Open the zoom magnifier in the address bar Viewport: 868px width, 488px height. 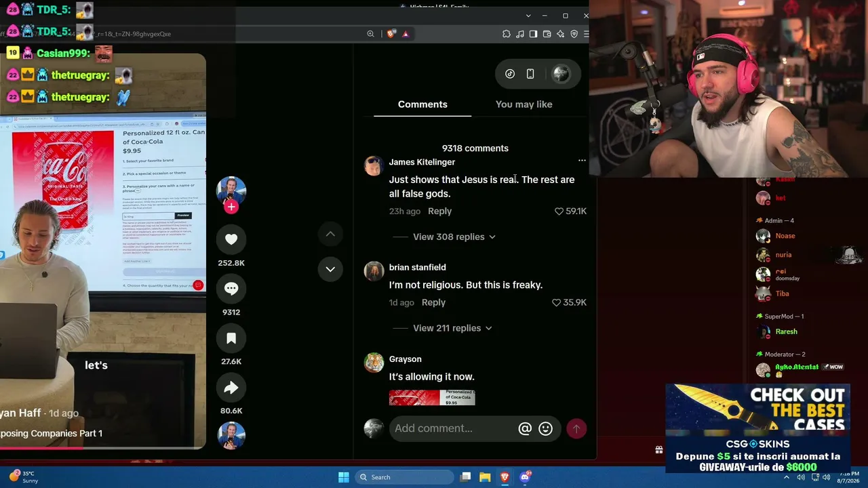point(370,34)
